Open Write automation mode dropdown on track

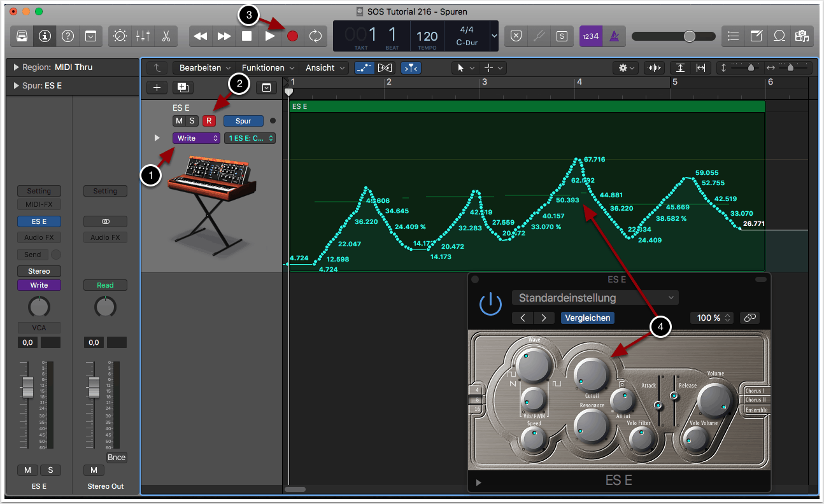(196, 138)
